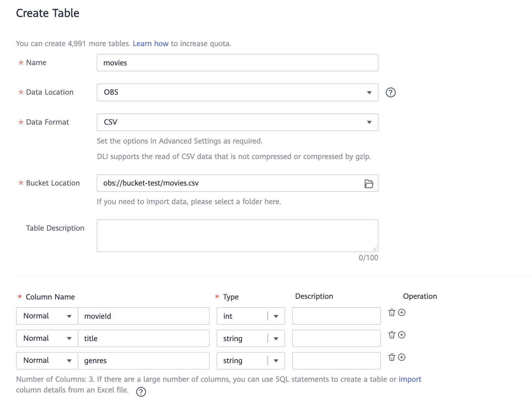Open the string type dropdown for genres
This screenshot has height=400, width=532.
tap(250, 361)
